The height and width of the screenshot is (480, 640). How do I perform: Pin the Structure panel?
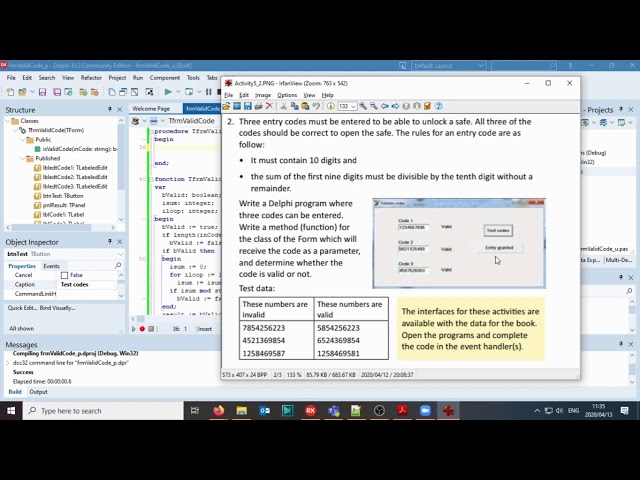pos(110,109)
